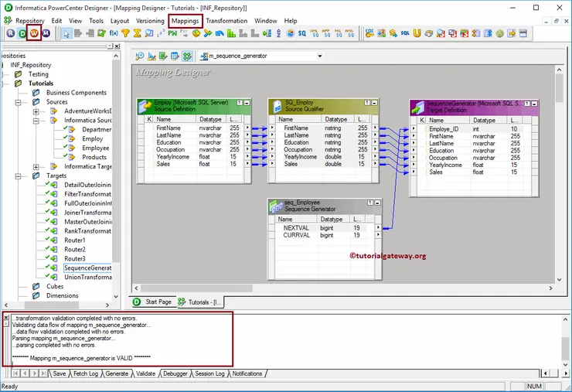Add a Stored Procedure P(x) transformation
The image size is (572, 392).
point(172,33)
